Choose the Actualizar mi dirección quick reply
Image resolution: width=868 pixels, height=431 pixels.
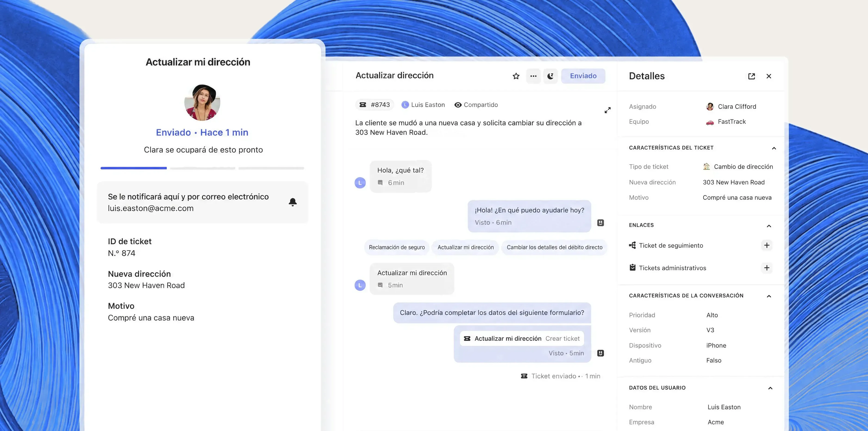click(x=465, y=247)
